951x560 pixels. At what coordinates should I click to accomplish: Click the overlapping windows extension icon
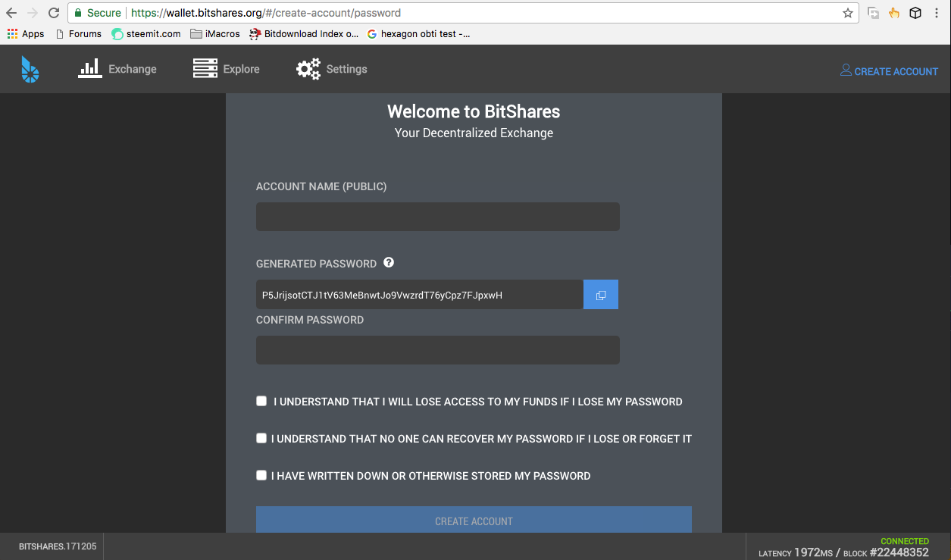pos(873,13)
